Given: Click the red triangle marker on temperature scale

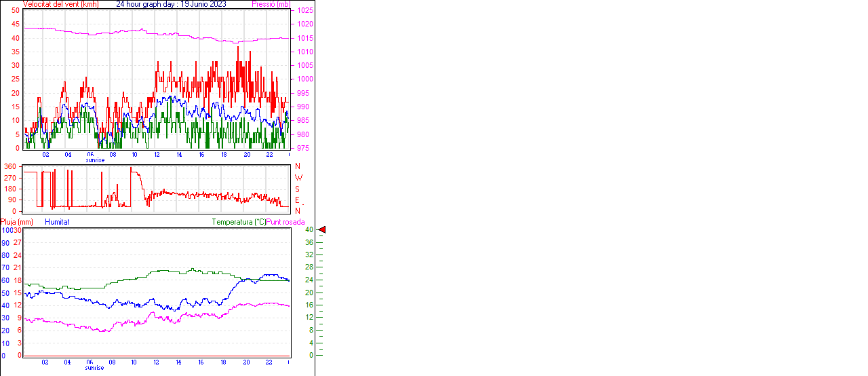Looking at the screenshot, I should 322,230.
